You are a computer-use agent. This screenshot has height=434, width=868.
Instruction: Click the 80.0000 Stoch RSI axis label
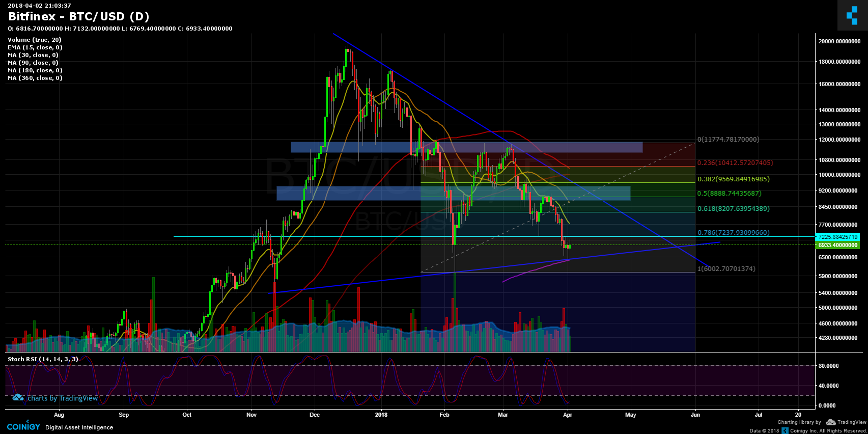tap(828, 366)
